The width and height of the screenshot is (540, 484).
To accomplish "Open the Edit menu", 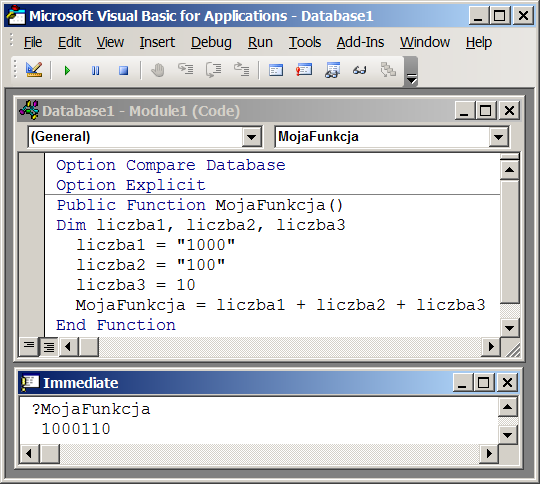I will (69, 42).
